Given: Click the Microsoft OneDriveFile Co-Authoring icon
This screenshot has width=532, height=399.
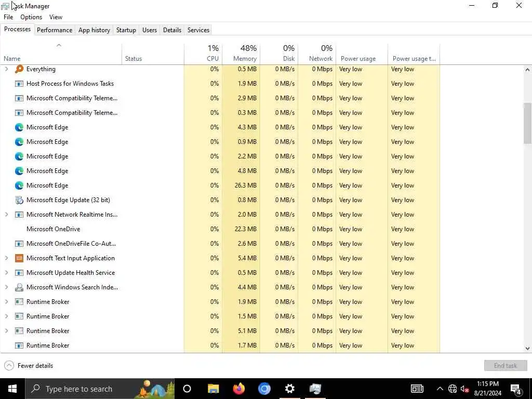Looking at the screenshot, I should [x=19, y=244].
